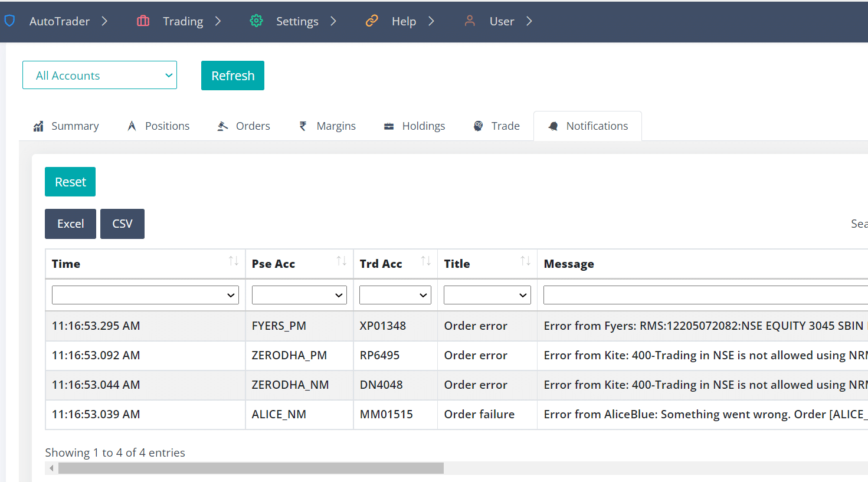The height and width of the screenshot is (482, 868).
Task: Click the Reset button
Action: tap(70, 182)
